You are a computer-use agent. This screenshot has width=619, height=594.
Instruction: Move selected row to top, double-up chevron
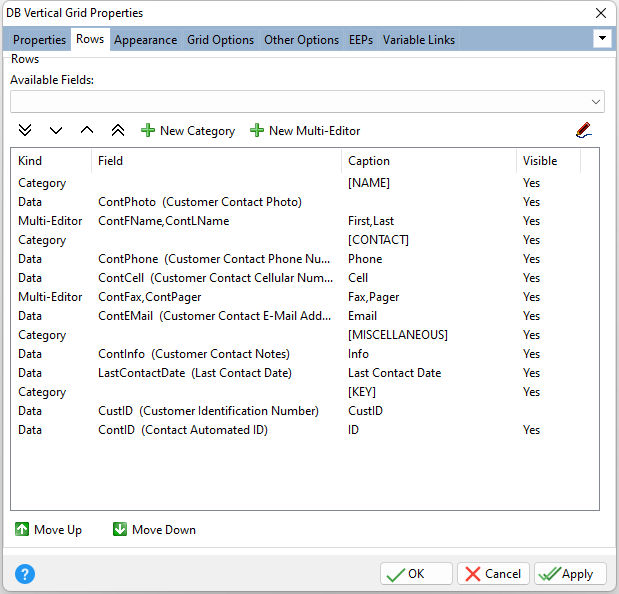point(118,130)
